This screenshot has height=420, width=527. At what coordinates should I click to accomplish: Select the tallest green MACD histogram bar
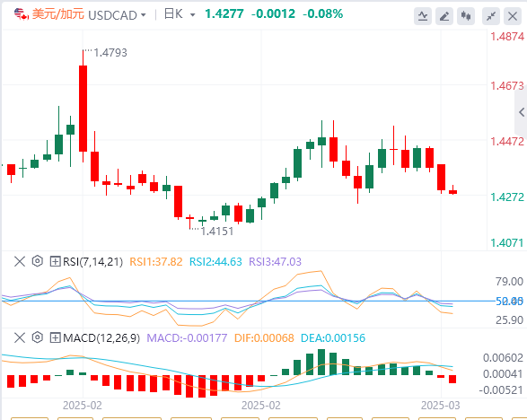click(321, 363)
